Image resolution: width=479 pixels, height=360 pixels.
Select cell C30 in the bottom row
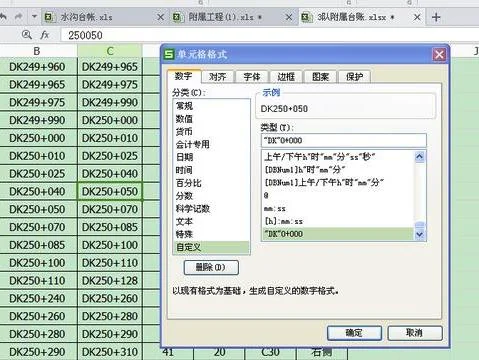[270, 353]
